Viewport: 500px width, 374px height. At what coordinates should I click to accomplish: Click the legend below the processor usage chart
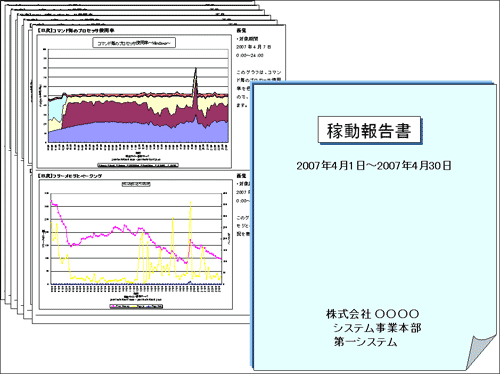[x=138, y=165]
